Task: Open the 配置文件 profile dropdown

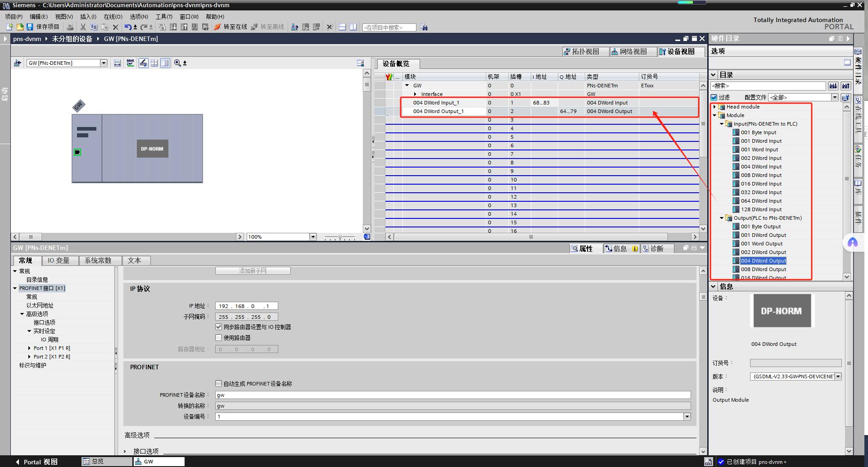Action: click(834, 97)
